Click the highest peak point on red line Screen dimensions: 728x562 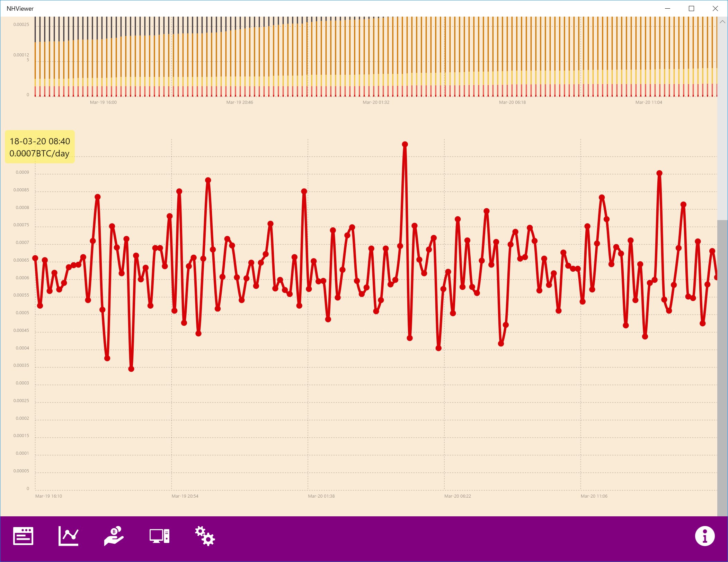point(405,144)
